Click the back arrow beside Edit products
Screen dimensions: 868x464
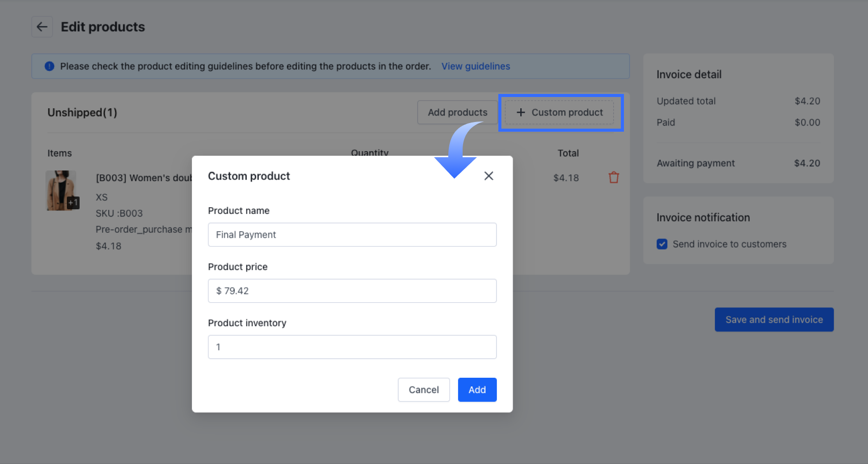[42, 27]
